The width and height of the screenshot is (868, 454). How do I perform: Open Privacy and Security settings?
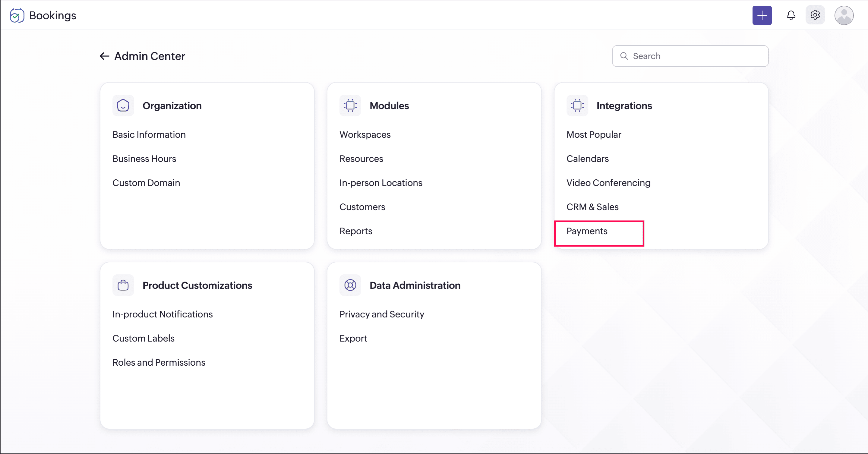(381, 314)
